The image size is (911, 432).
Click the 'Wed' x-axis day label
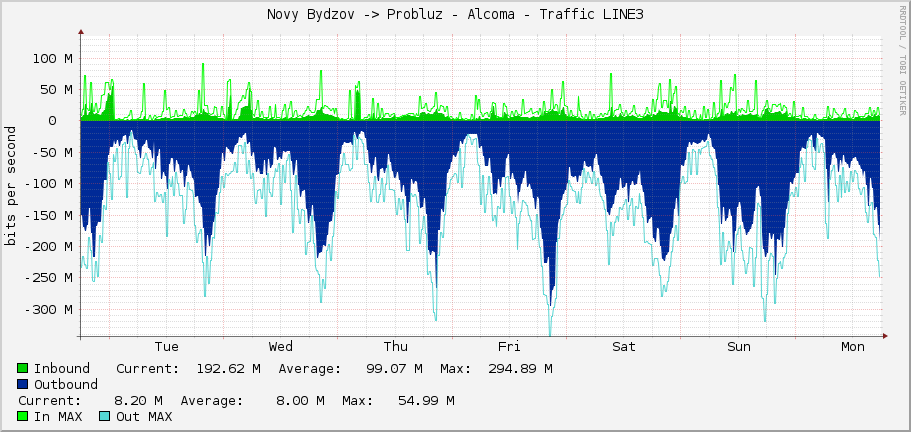tap(281, 347)
